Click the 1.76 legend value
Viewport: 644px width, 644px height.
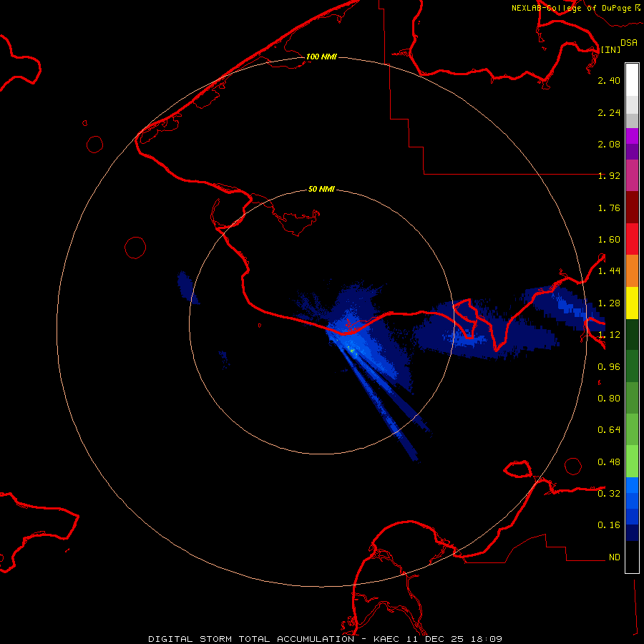[609, 208]
